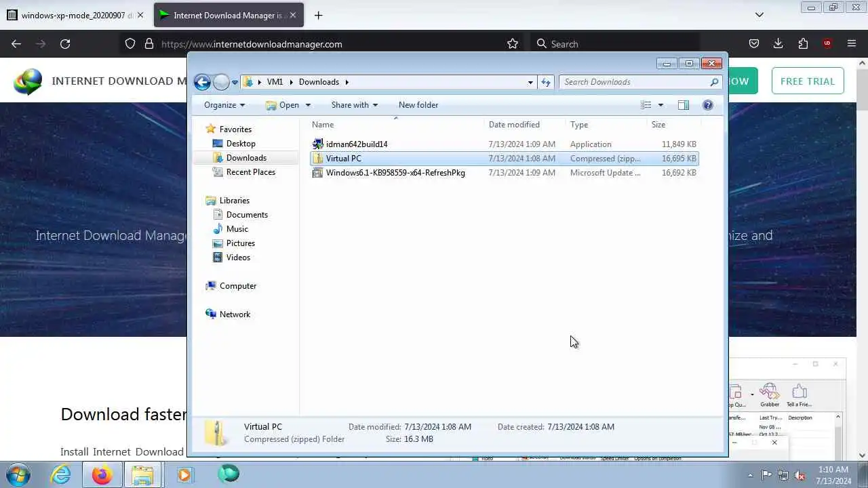
Task: Open the Windows Start menu
Action: click(x=18, y=474)
